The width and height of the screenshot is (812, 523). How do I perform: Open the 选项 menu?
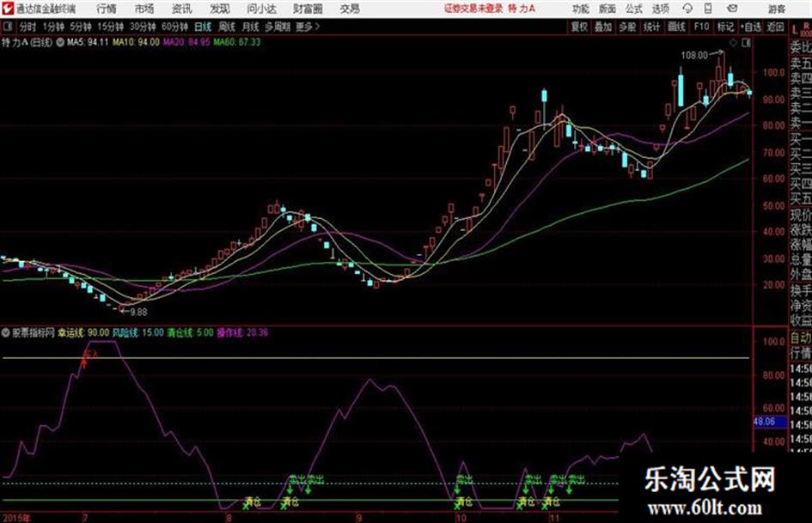[x=660, y=9]
